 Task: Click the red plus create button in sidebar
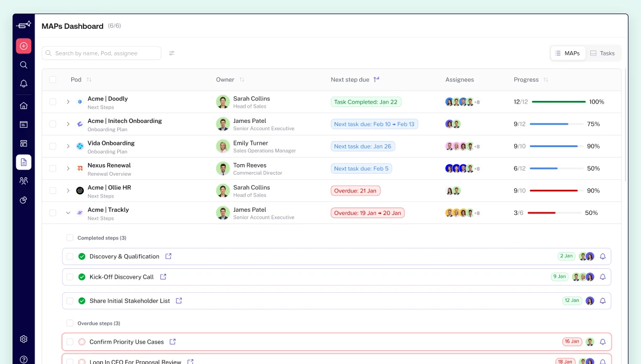click(x=24, y=46)
